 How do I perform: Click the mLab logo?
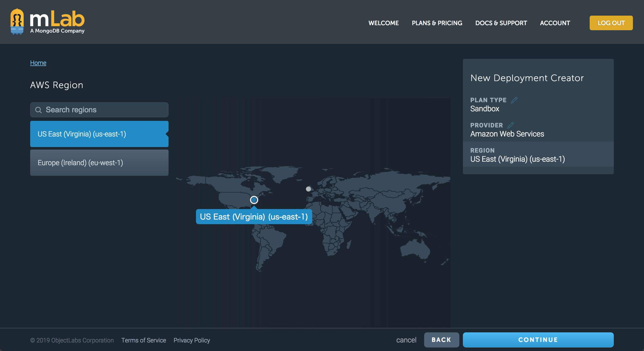coord(47,22)
